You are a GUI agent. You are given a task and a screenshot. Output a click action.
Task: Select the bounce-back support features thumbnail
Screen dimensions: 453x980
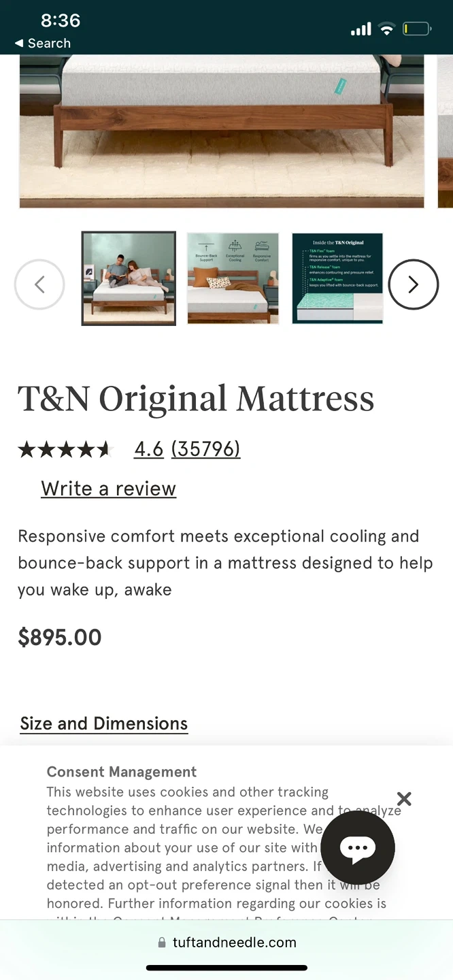coord(233,278)
